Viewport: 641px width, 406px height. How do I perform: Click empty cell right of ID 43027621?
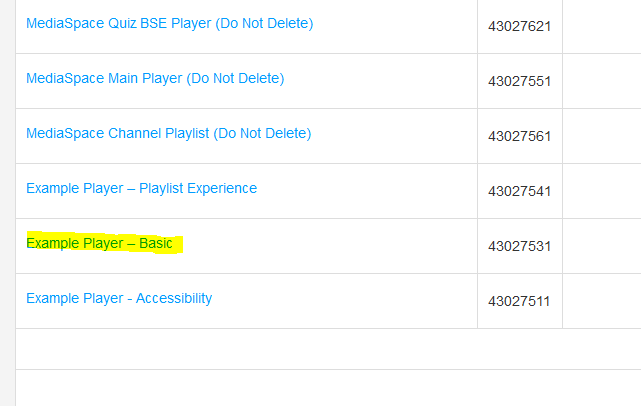pos(602,27)
